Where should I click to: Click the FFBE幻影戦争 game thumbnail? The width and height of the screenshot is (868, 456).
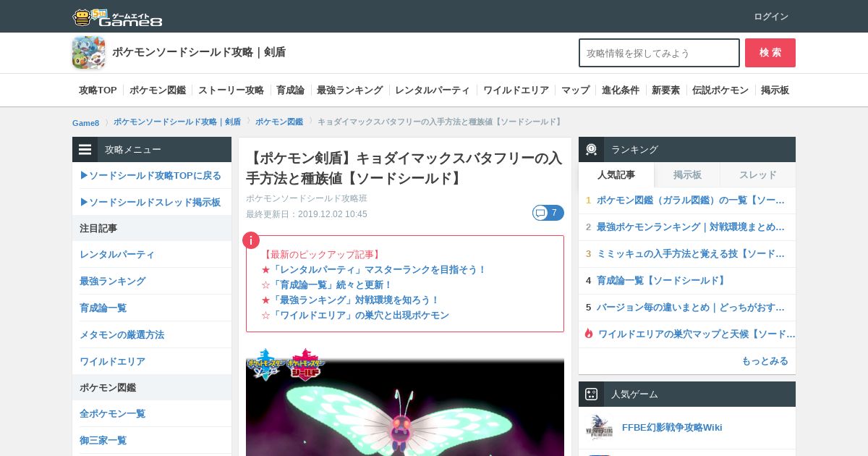coord(599,428)
